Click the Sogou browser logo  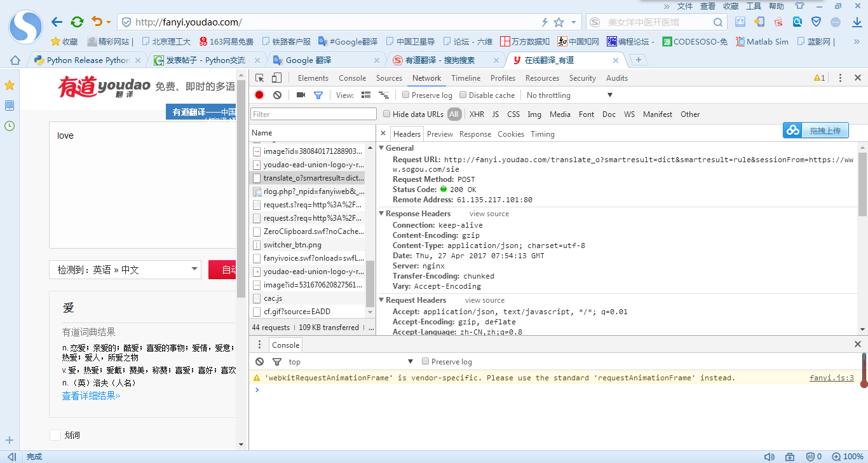tap(25, 27)
